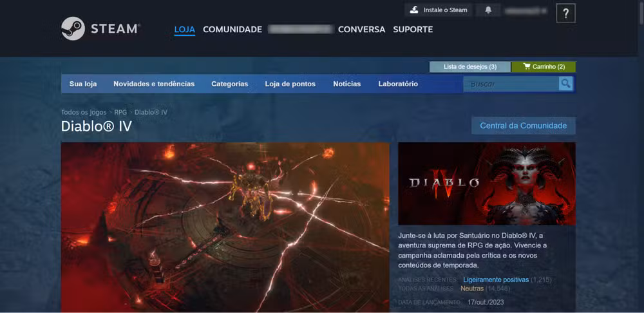
Task: Open the blurred account name dropdown
Action: (x=526, y=11)
